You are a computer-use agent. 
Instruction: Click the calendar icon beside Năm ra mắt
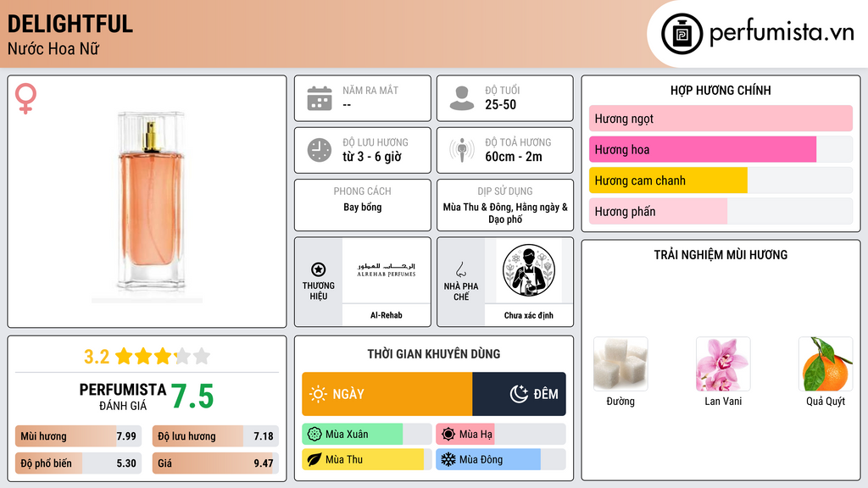(x=320, y=98)
